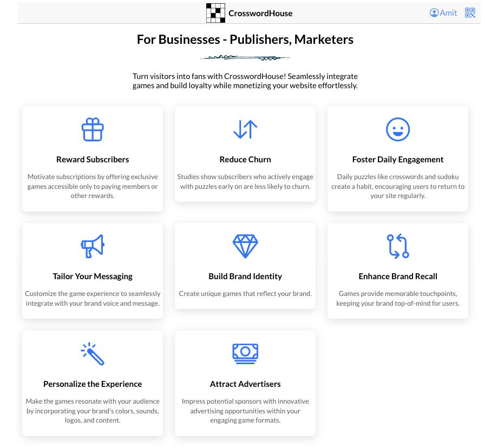Click the 'Studies show subscribers' description text
This screenshot has height=448, width=491.
(x=245, y=181)
